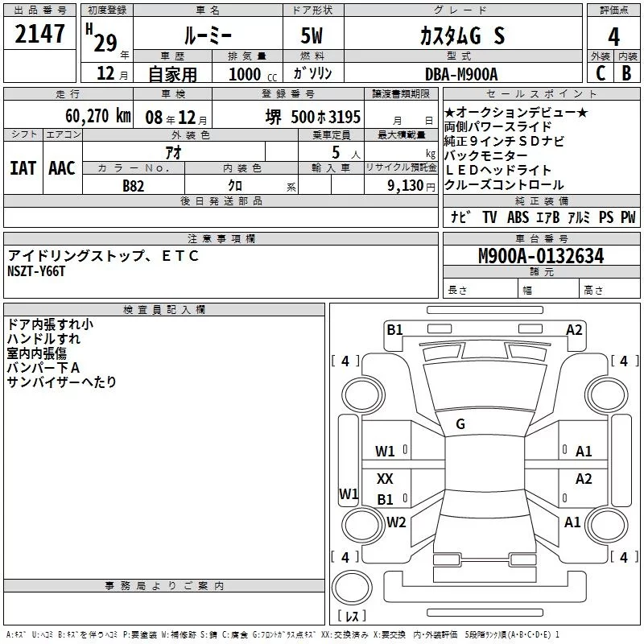Click the lot number 2147

point(40,35)
